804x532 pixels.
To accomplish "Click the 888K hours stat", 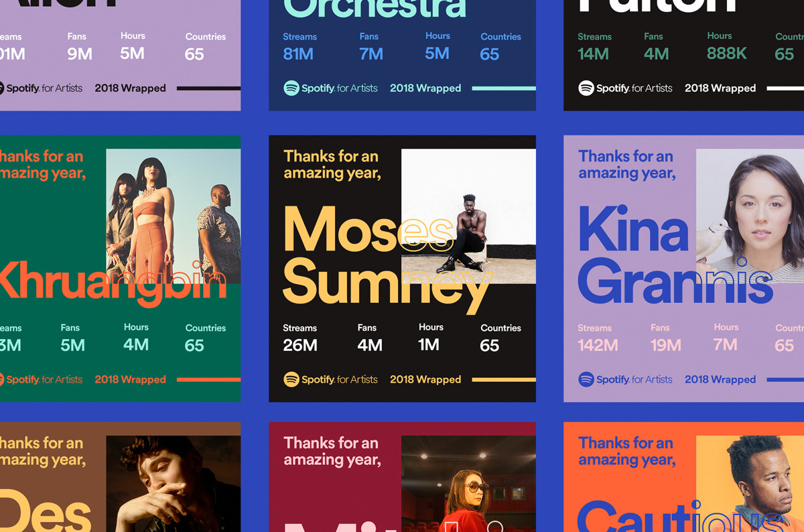I will (x=726, y=53).
